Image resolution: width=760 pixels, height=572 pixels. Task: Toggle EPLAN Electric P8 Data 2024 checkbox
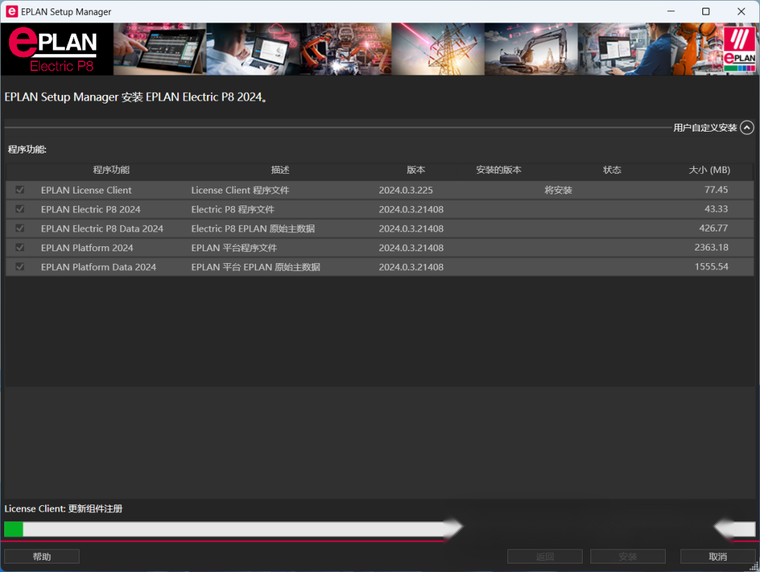coord(19,228)
